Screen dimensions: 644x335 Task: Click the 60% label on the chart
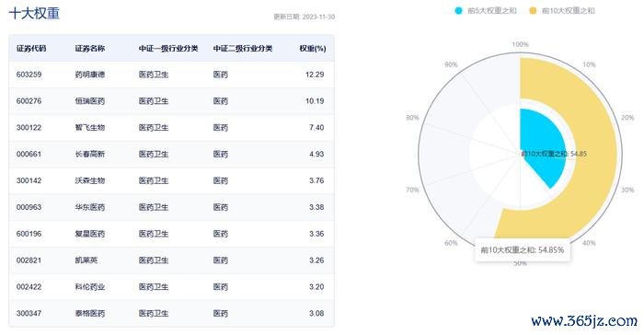[x=451, y=243]
